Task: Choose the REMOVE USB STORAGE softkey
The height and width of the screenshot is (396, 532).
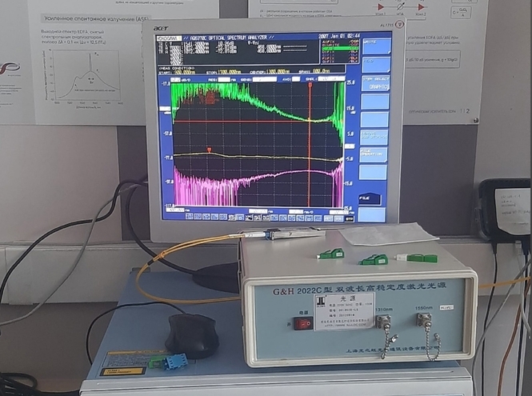Action: [x=374, y=137]
